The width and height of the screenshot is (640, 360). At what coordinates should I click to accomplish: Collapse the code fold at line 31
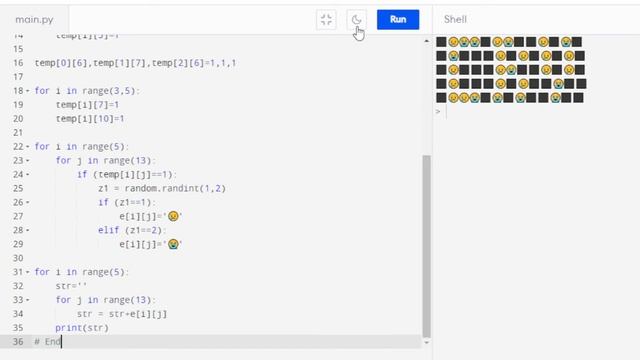point(28,272)
